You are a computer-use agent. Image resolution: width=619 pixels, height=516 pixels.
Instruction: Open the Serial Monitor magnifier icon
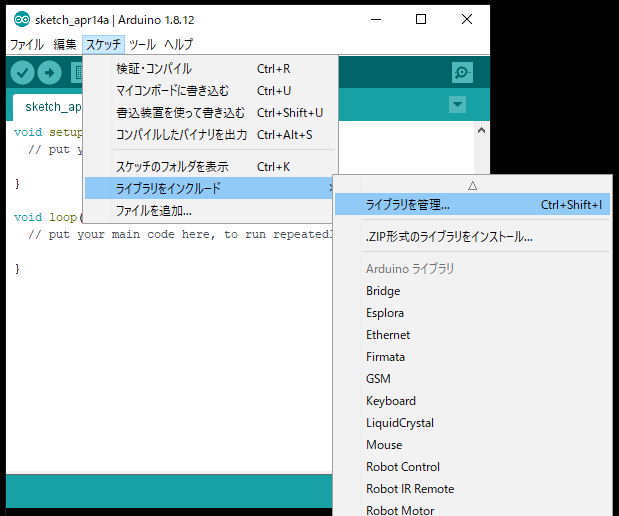(x=462, y=73)
